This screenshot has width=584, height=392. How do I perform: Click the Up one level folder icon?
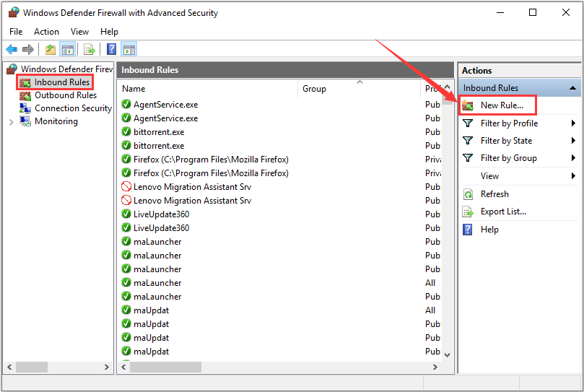[x=51, y=49]
